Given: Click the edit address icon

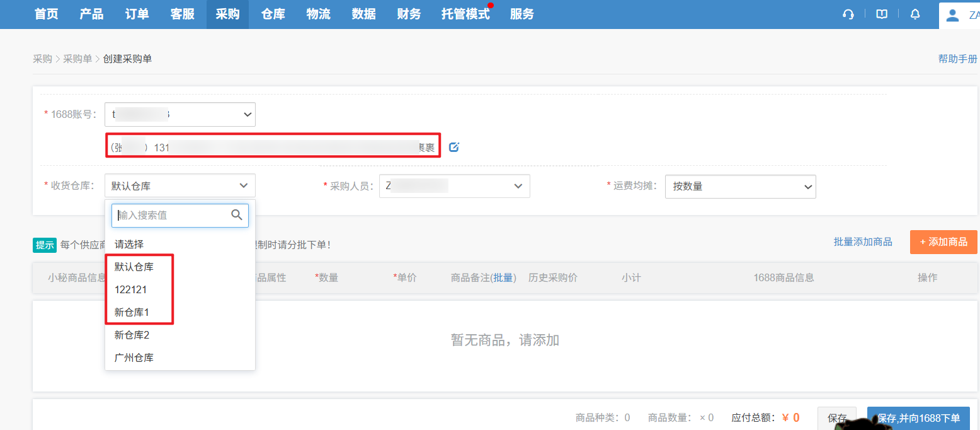Looking at the screenshot, I should pos(454,148).
